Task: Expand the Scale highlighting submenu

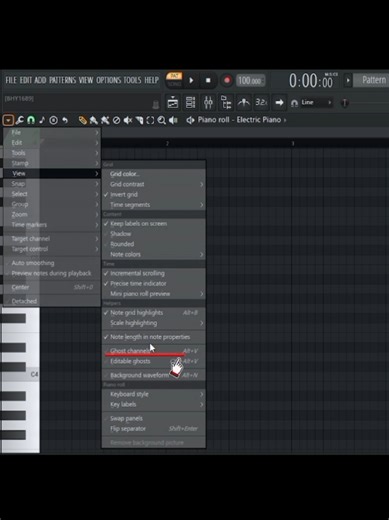Action: [154, 323]
